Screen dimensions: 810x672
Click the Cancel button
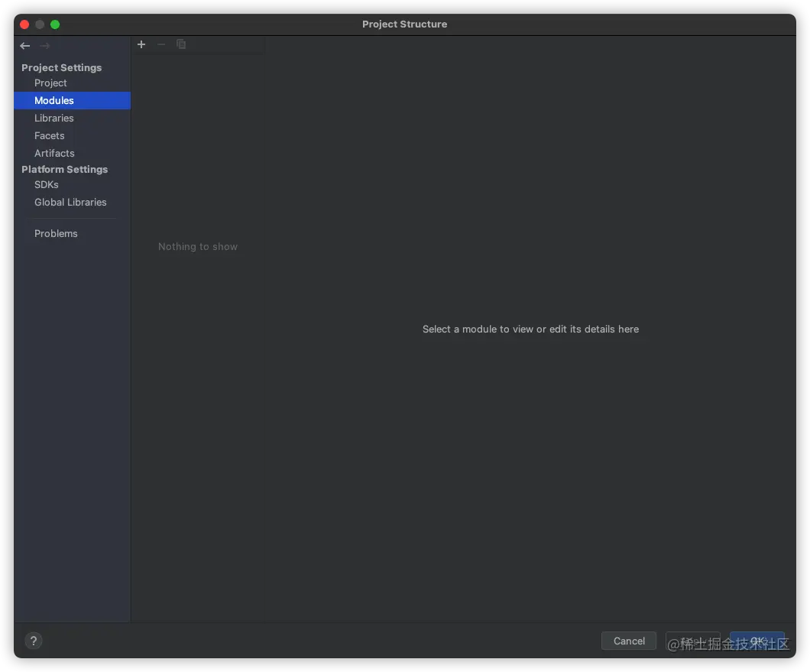click(x=629, y=641)
